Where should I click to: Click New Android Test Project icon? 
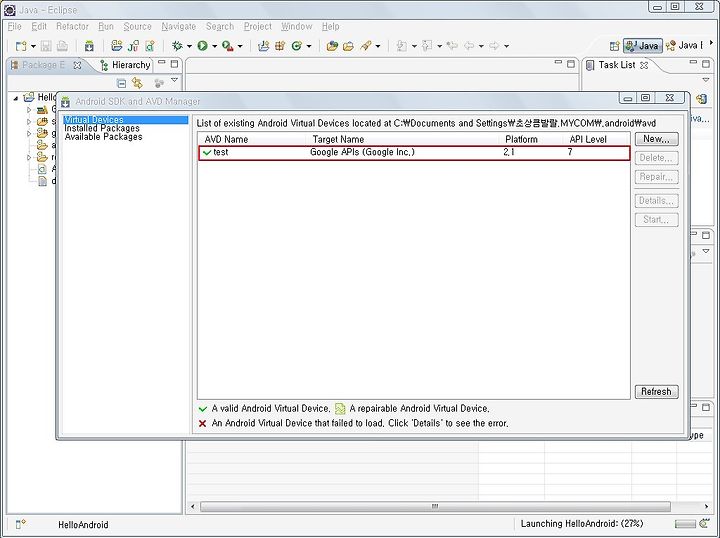(133, 46)
